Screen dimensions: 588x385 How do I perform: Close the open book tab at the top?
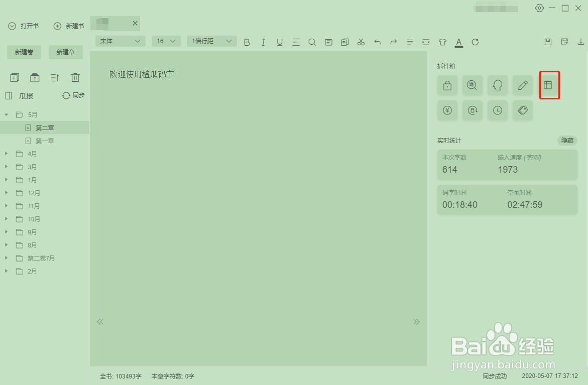(x=135, y=23)
